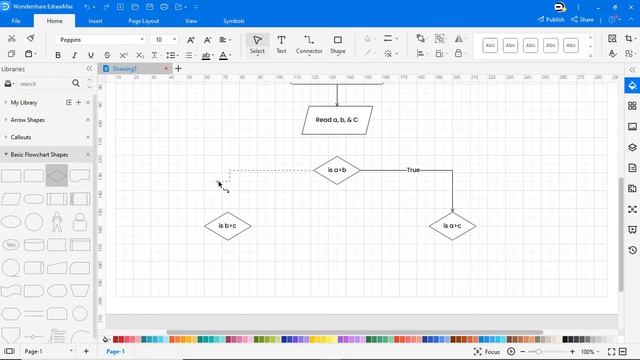Collapse the Libraries panel with the chevrons
Image resolution: width=640 pixels, height=360 pixels.
coord(89,69)
